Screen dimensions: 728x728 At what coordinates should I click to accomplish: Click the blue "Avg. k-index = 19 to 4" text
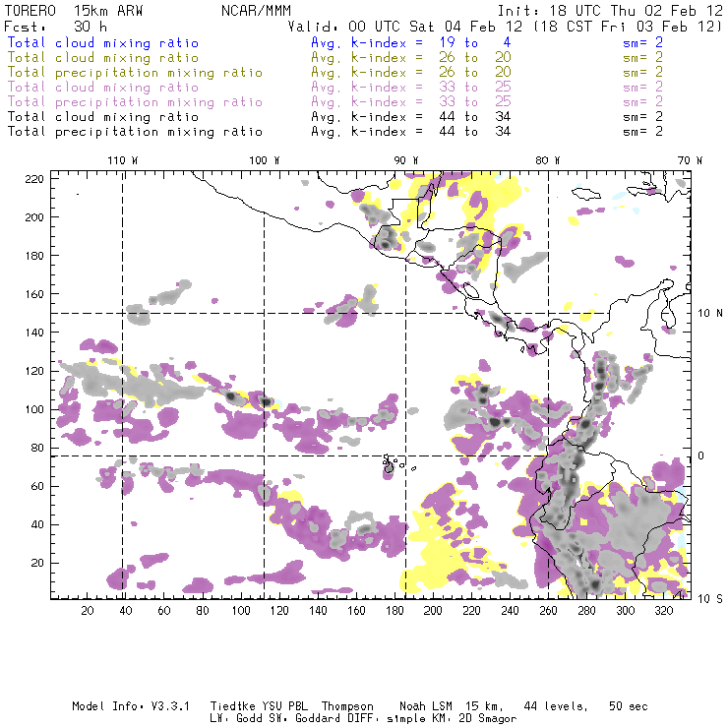[x=411, y=42]
